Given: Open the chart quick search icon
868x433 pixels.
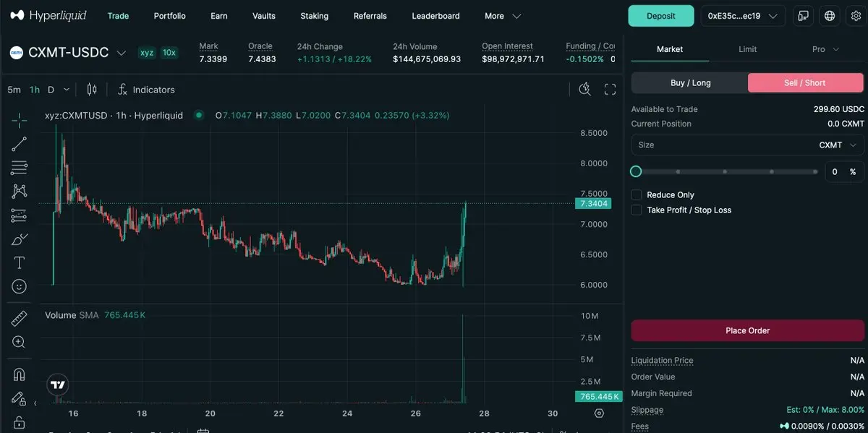Looking at the screenshot, I should [585, 90].
